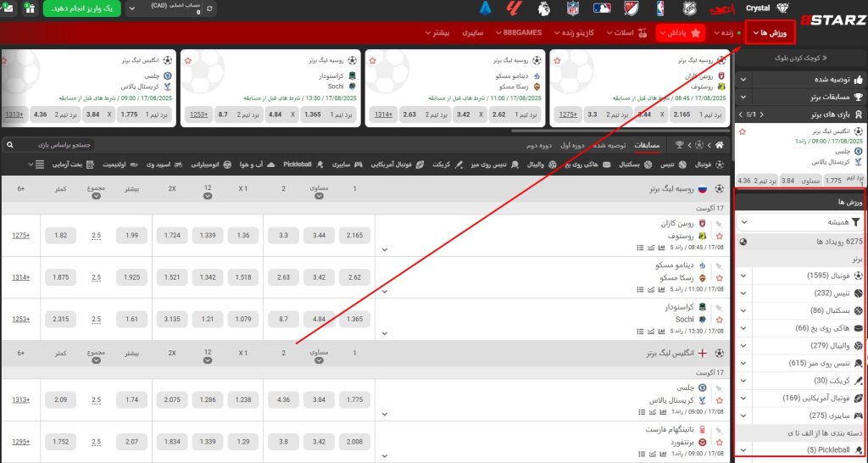Select 1.74 over odds in چلسی row
Screen dimensions: 868x463
pyautogui.click(x=131, y=399)
